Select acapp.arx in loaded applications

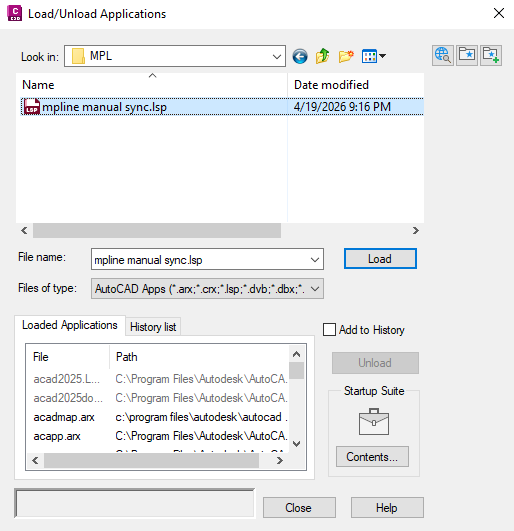57,436
